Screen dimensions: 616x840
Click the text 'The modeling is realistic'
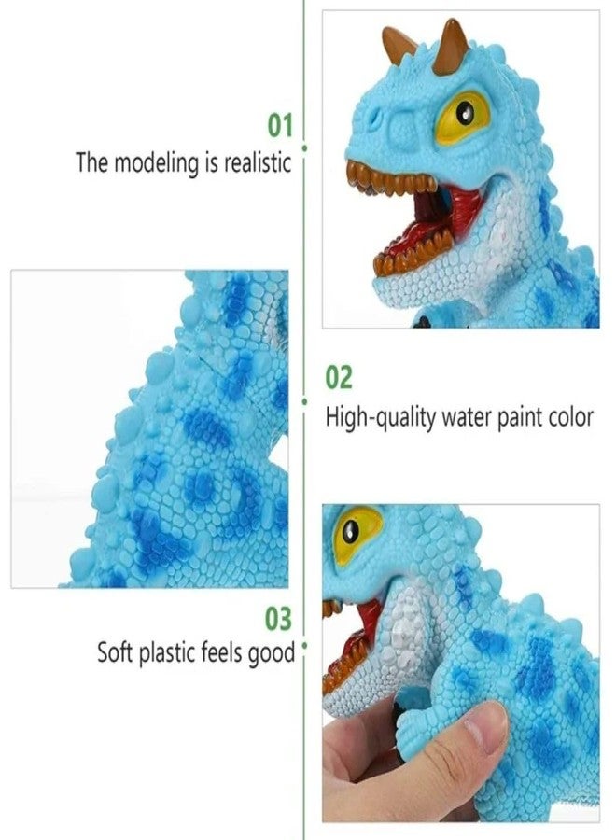pyautogui.click(x=183, y=162)
